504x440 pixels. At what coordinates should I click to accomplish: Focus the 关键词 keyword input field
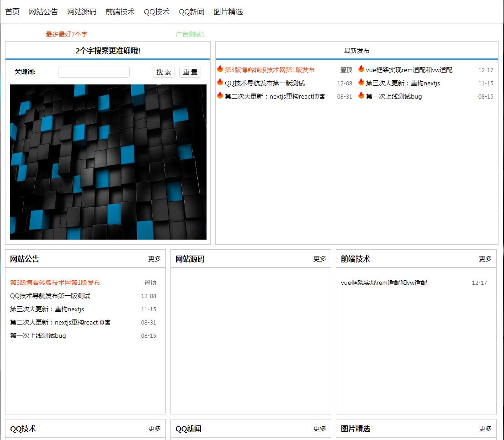pyautogui.click(x=94, y=72)
